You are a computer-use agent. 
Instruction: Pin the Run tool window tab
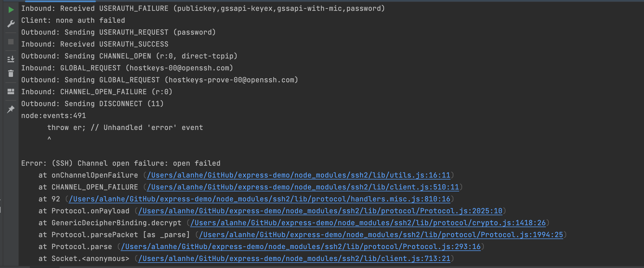[x=11, y=109]
